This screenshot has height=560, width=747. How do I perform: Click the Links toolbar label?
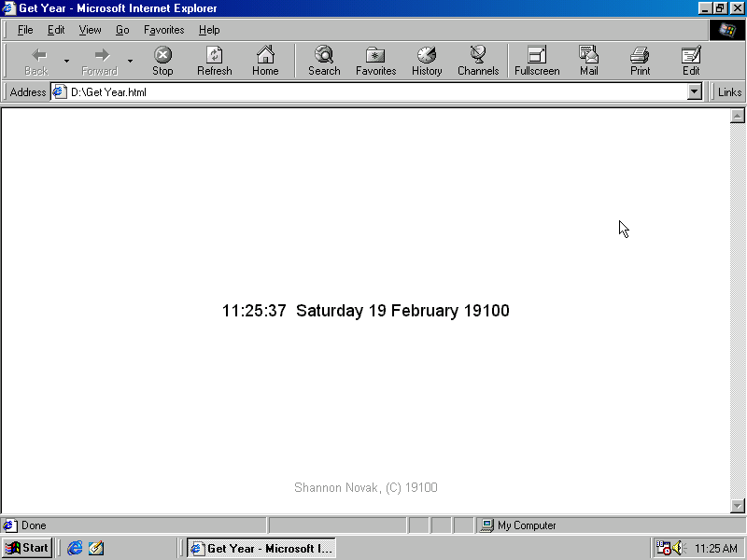[729, 91]
